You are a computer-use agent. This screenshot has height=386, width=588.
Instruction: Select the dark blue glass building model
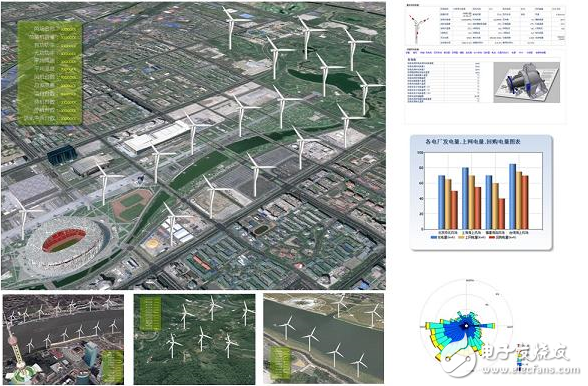pyautogui.click(x=62, y=156)
